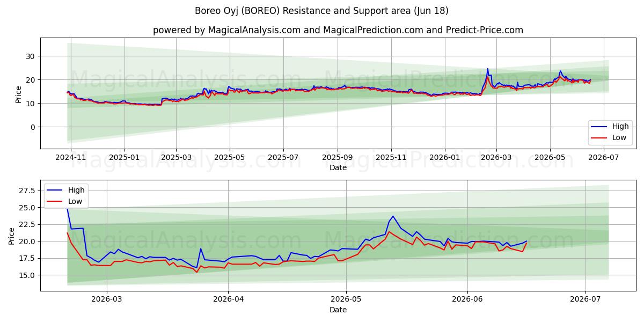Click the '2025-09' x-axis label
Viewport: 644px width, 322px height.
tap(338, 157)
